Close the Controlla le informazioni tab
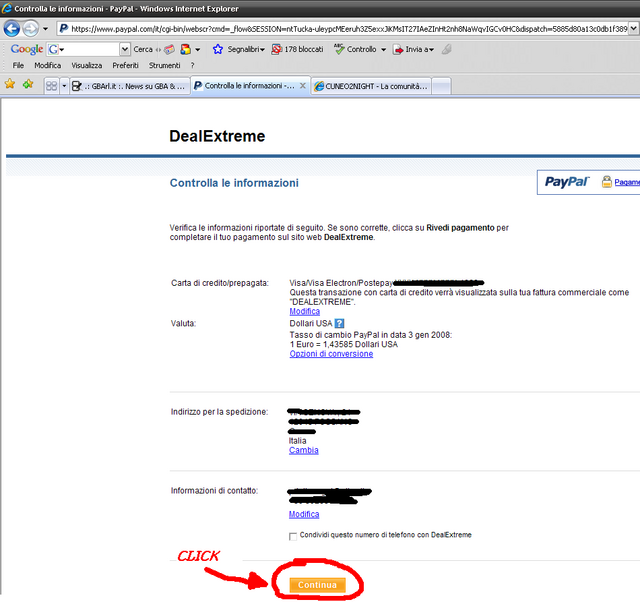This screenshot has width=640, height=602. coord(302,86)
